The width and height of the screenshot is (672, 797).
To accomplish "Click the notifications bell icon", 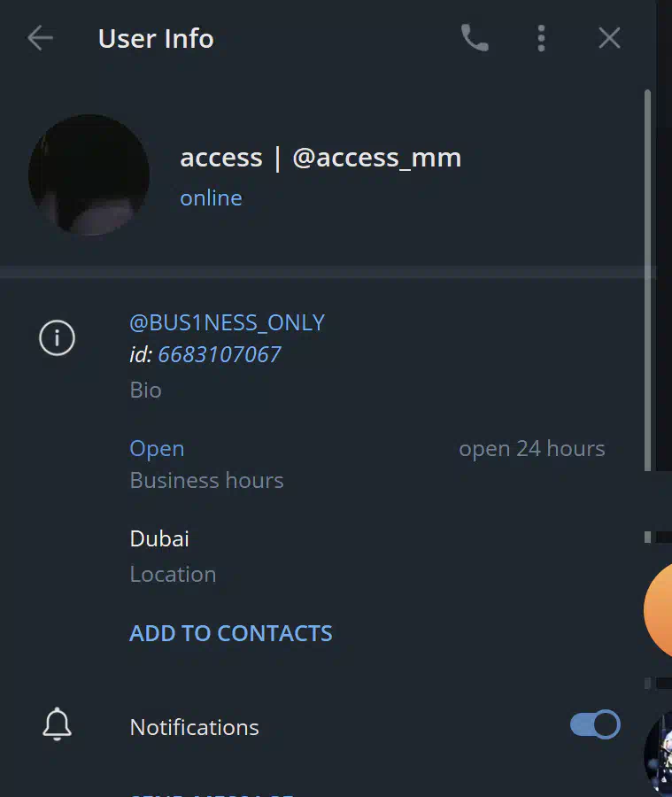I will (57, 723).
